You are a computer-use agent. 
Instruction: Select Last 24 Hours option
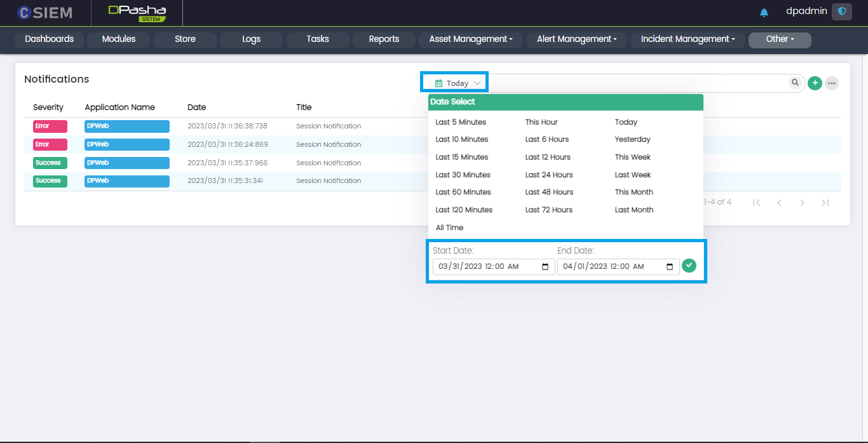[x=549, y=175]
